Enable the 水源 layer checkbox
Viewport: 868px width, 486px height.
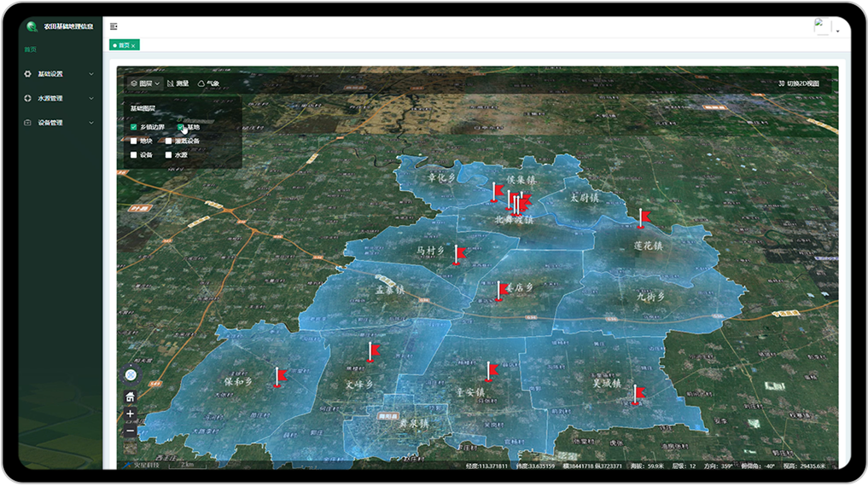(169, 155)
